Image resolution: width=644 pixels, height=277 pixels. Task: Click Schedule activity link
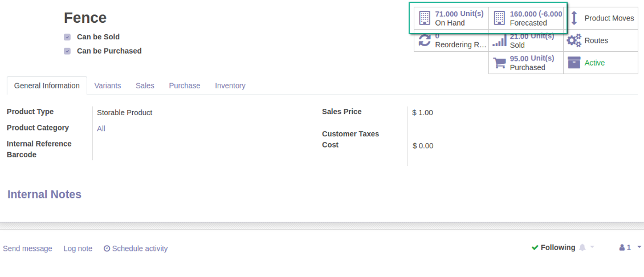136,249
